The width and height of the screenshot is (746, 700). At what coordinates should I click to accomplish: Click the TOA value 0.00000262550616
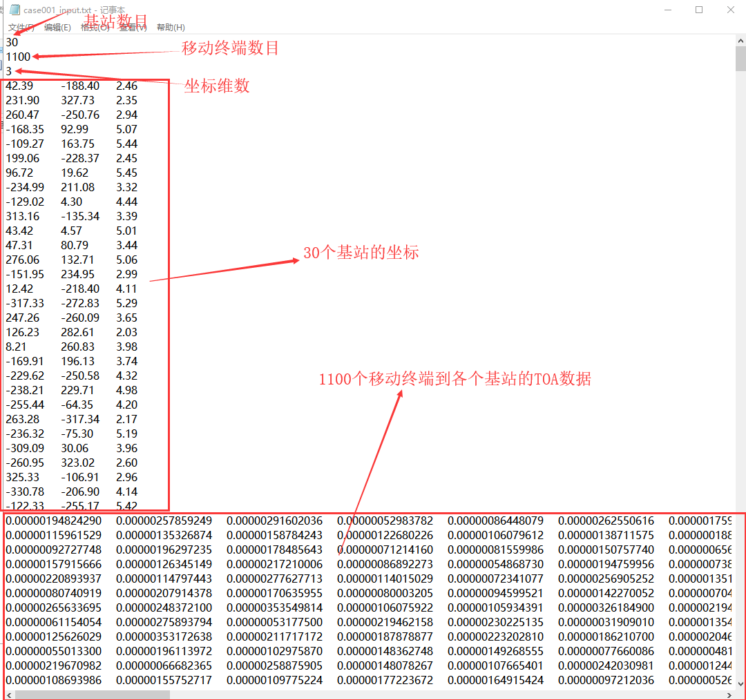click(606, 521)
